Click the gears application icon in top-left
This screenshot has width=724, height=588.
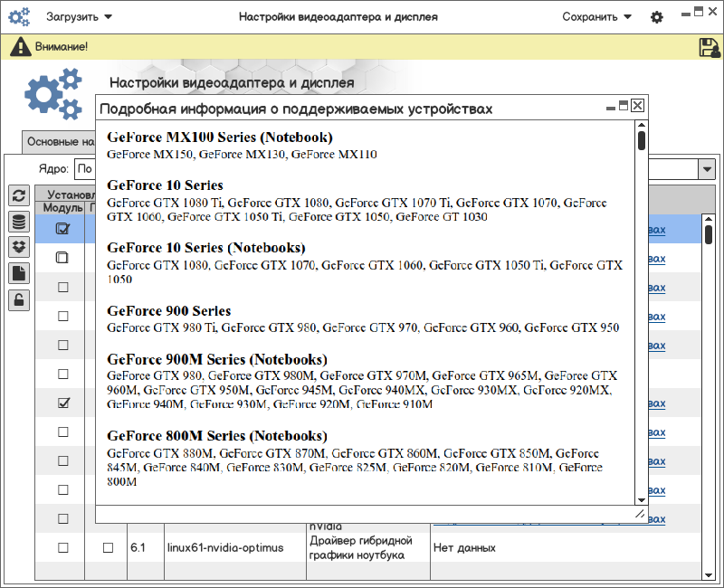[x=18, y=16]
